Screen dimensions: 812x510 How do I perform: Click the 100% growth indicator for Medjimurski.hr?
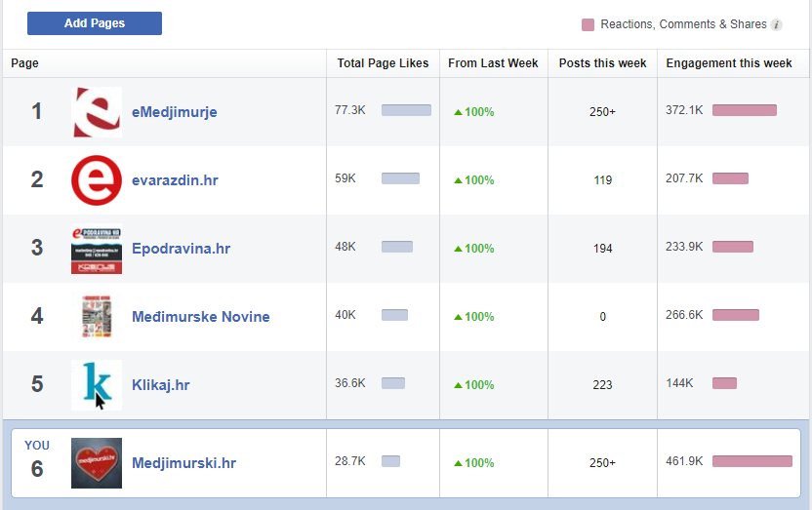(x=474, y=463)
